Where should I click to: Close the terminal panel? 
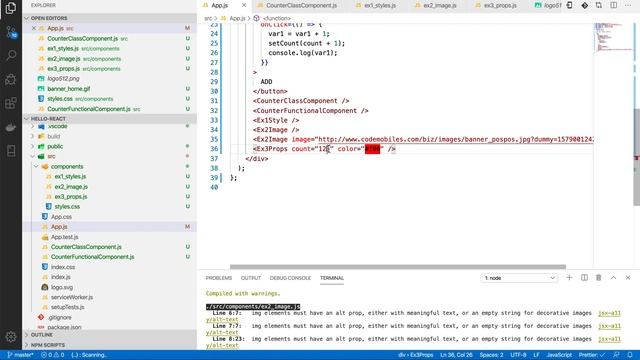628,278
